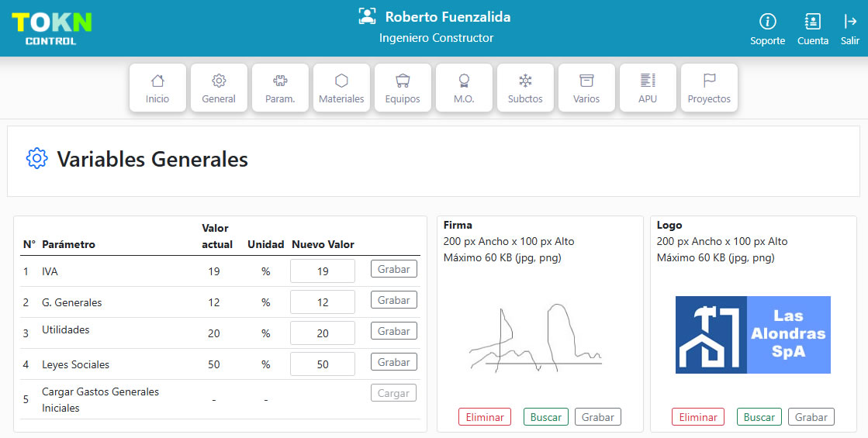
Task: Go to Materiales hexagon icon
Action: coord(341,81)
